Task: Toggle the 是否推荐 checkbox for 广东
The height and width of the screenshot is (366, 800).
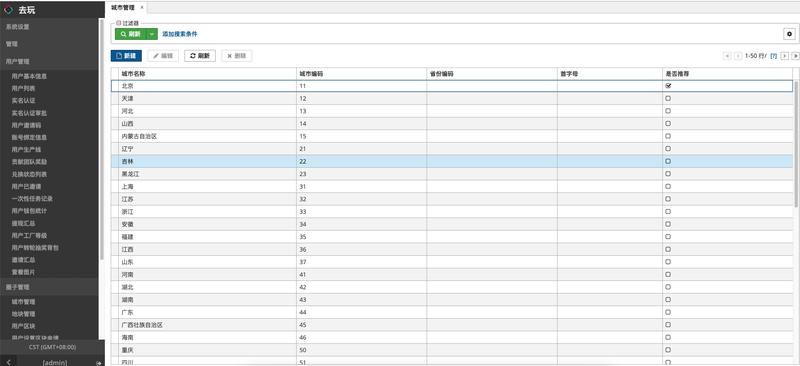Action: tap(668, 312)
